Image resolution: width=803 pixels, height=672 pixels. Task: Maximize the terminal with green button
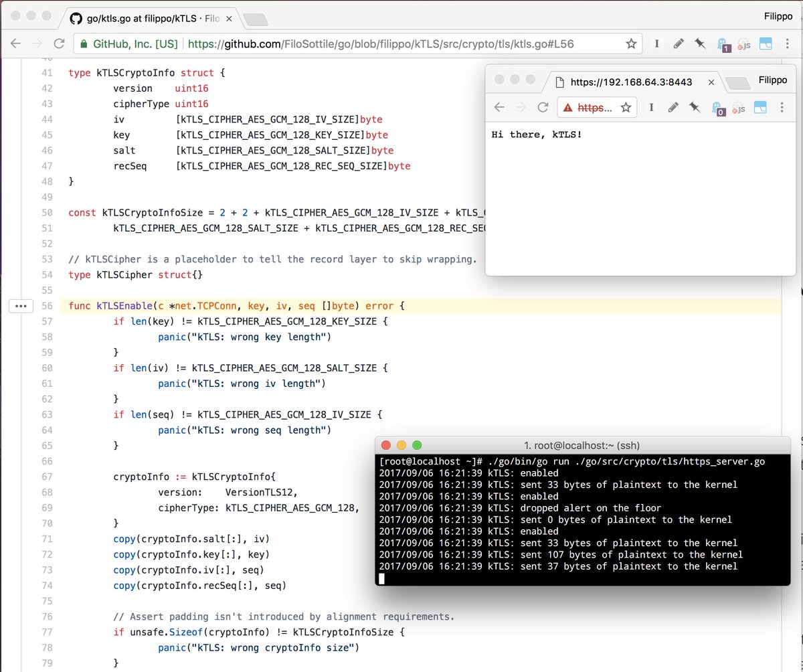click(417, 446)
